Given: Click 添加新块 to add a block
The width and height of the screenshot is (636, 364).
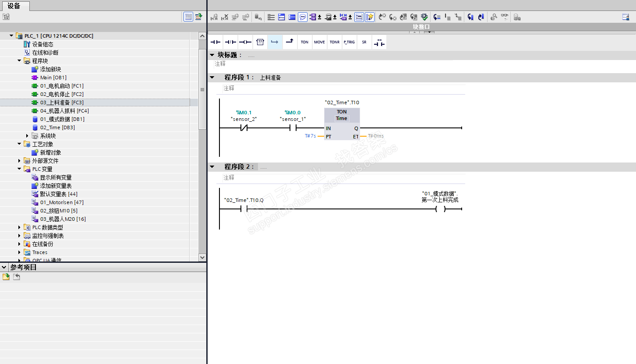Looking at the screenshot, I should click(x=50, y=69).
